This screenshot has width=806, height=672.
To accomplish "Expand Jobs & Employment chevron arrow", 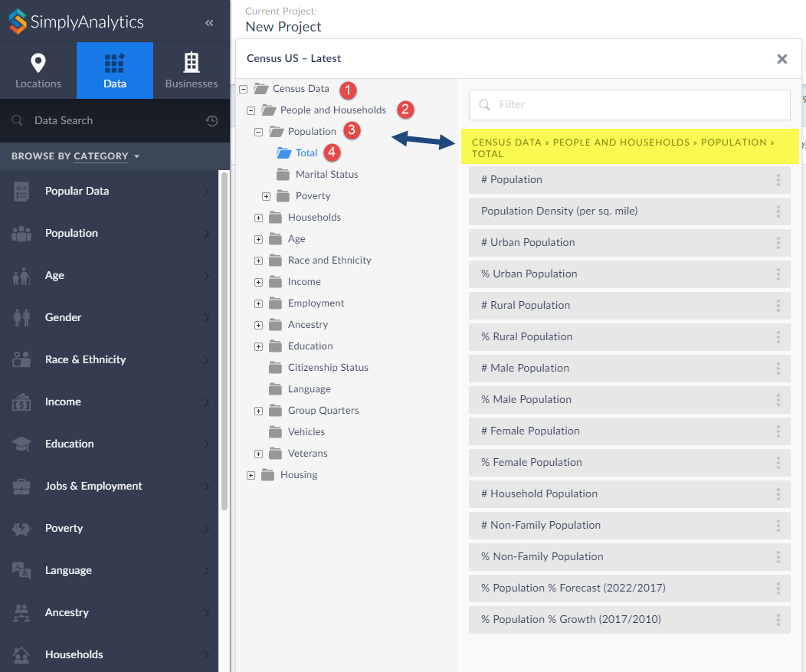I will point(207,487).
